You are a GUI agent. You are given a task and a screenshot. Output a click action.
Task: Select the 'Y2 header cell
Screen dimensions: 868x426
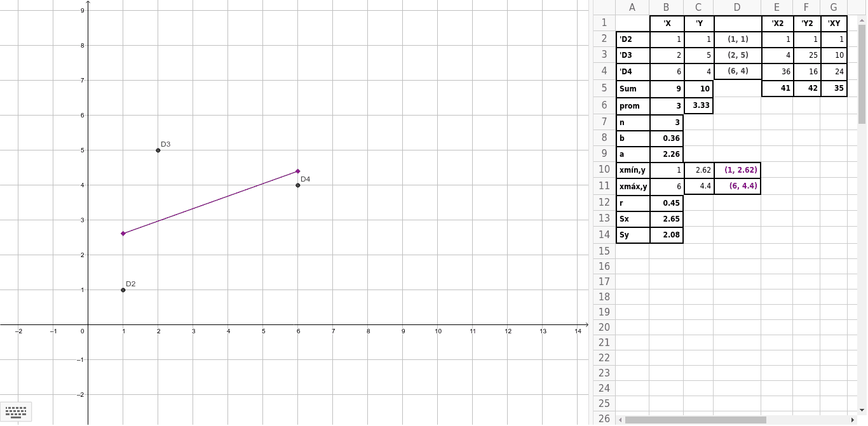click(x=806, y=23)
